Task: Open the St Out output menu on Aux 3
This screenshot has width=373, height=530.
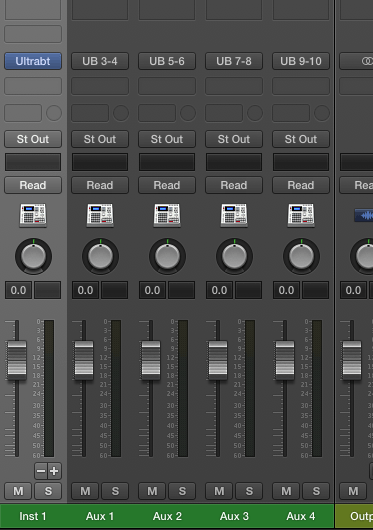Action: 234,139
